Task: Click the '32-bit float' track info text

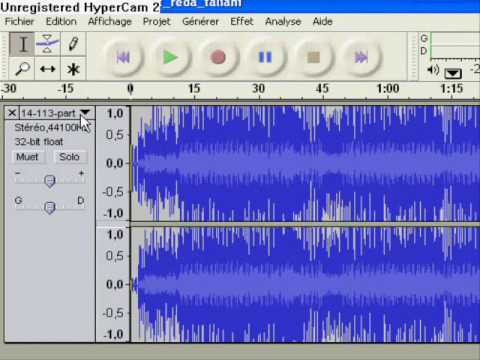Action: (39, 142)
